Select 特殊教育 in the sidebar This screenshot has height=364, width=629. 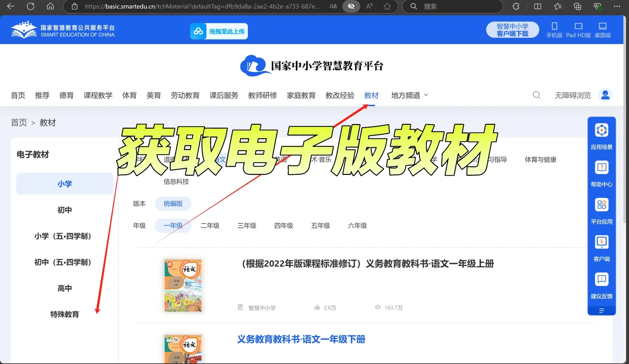click(x=65, y=314)
